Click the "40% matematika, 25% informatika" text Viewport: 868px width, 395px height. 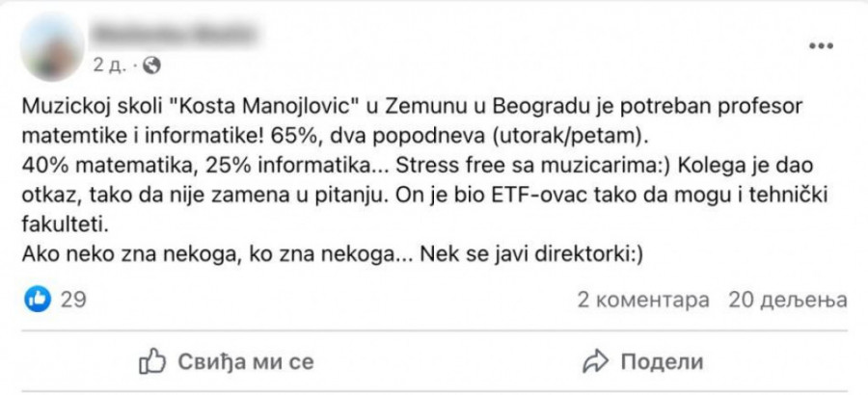[179, 166]
